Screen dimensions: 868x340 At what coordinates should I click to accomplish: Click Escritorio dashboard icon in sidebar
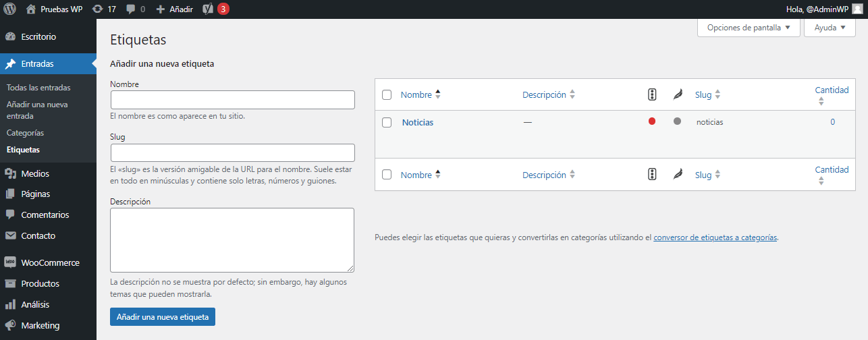(10, 36)
